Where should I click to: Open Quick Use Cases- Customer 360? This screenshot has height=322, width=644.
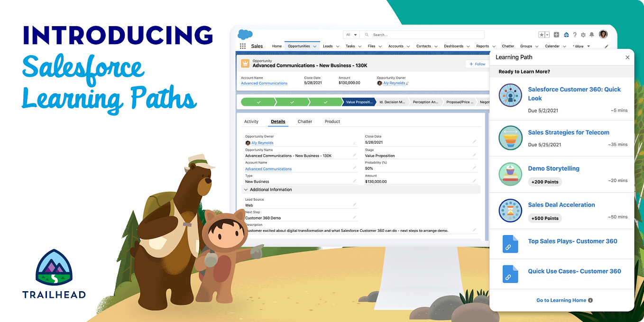click(574, 271)
